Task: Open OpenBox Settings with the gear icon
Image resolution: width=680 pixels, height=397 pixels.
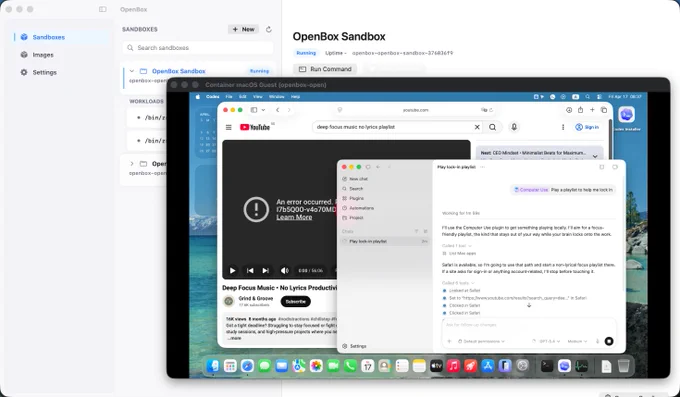Action: click(x=24, y=72)
